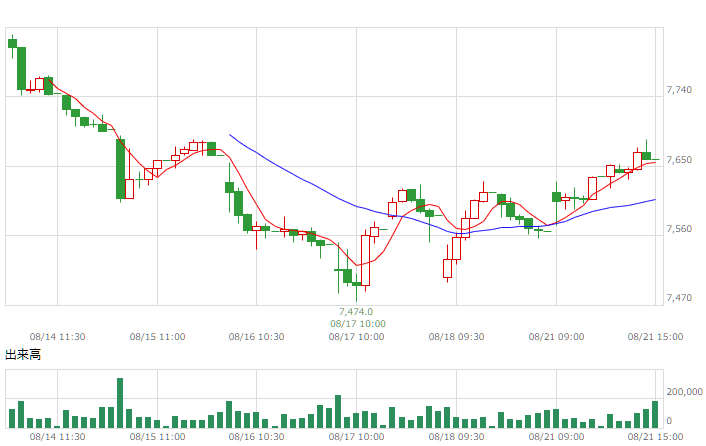Click the 7,740 price axis label
The image size is (706, 446).
pos(679,90)
